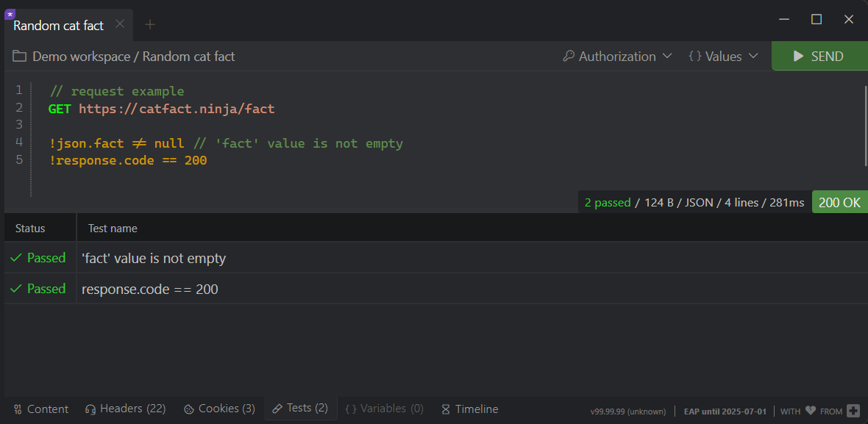Add a new tab with plus icon
Screen dimensions: 868x424
pos(150,24)
